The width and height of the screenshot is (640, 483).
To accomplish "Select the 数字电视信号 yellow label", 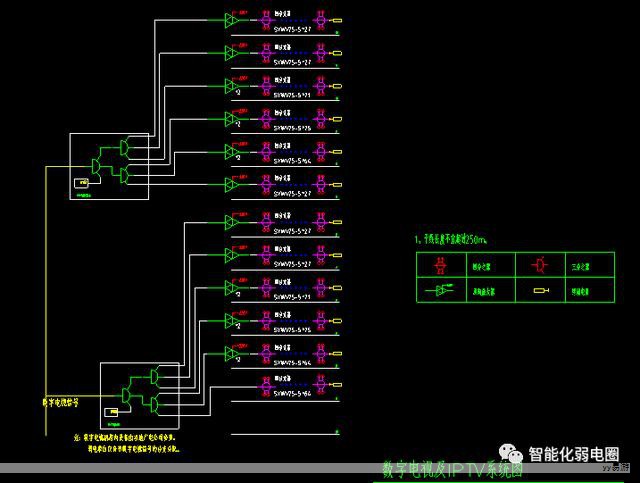I will (60, 402).
